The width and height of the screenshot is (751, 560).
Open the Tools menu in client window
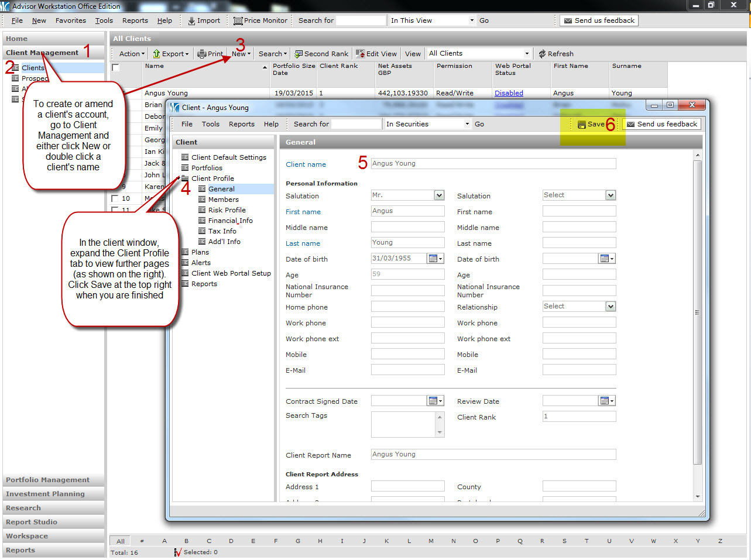pyautogui.click(x=210, y=124)
